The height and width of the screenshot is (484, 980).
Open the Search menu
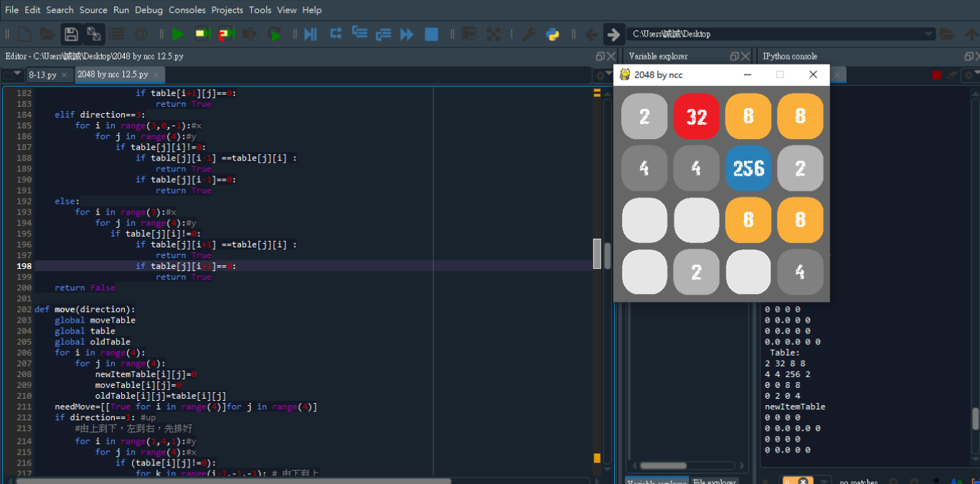pos(60,10)
